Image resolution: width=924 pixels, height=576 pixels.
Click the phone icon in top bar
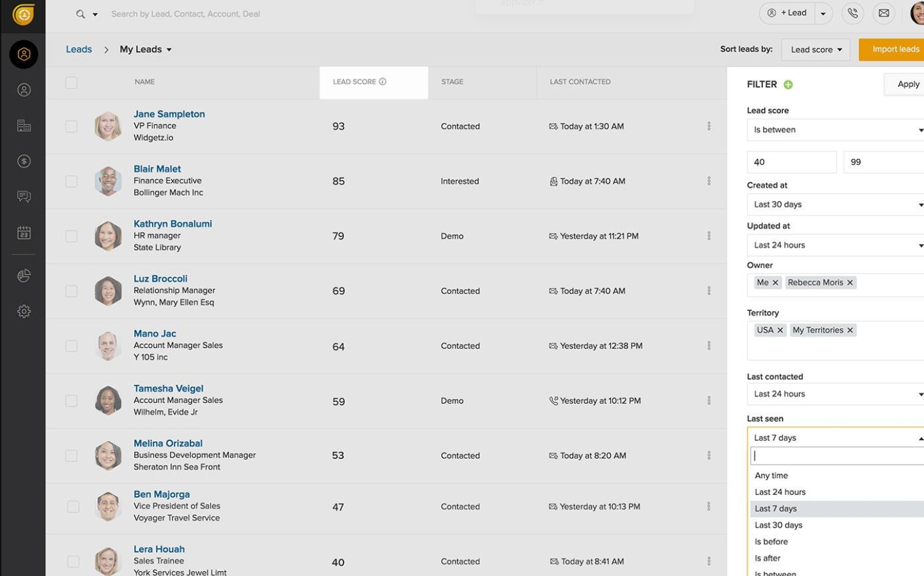click(852, 13)
